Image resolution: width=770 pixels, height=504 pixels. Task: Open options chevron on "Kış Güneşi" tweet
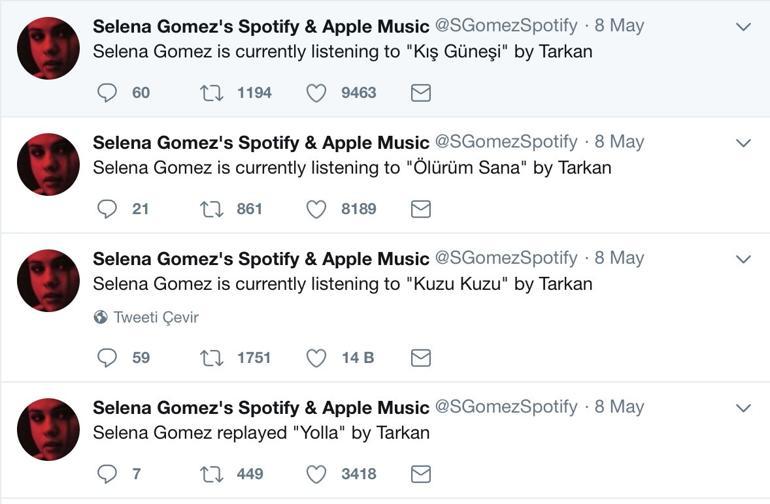(x=743, y=27)
